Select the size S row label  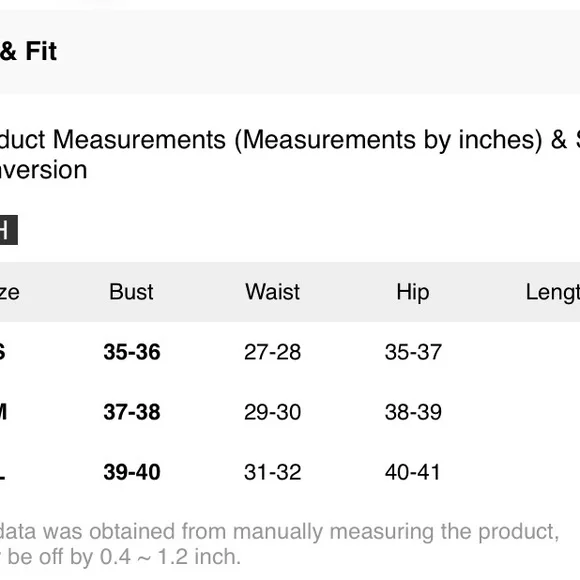2,352
